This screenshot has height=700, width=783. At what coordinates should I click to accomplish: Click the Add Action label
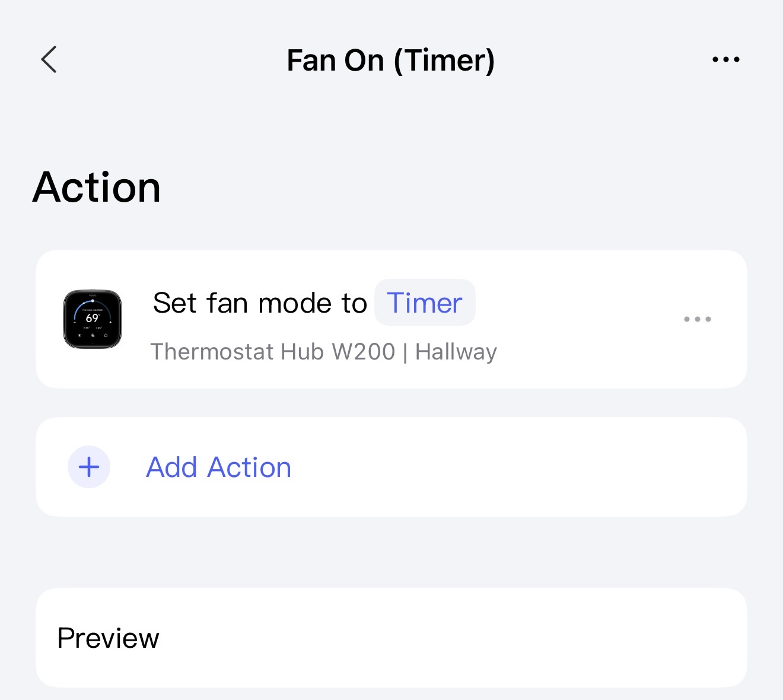(219, 467)
